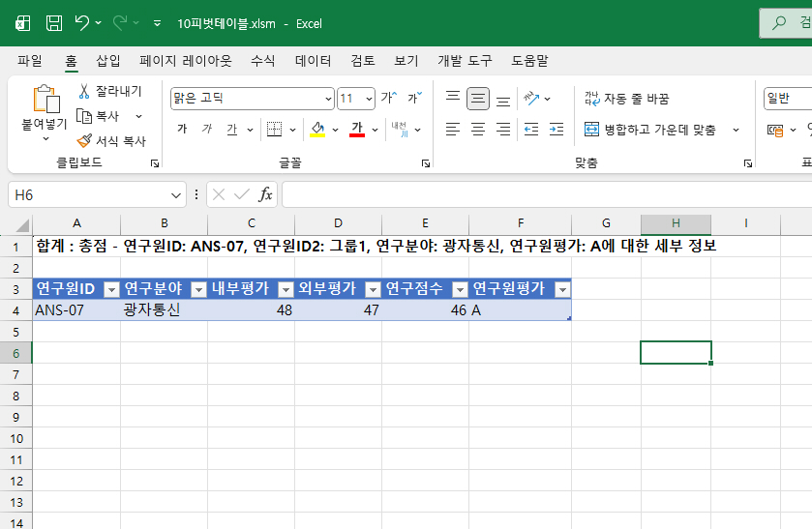Screen dimensions: 812x529
Task: Open the 연구원평가 column filter dropdown
Action: (561, 289)
